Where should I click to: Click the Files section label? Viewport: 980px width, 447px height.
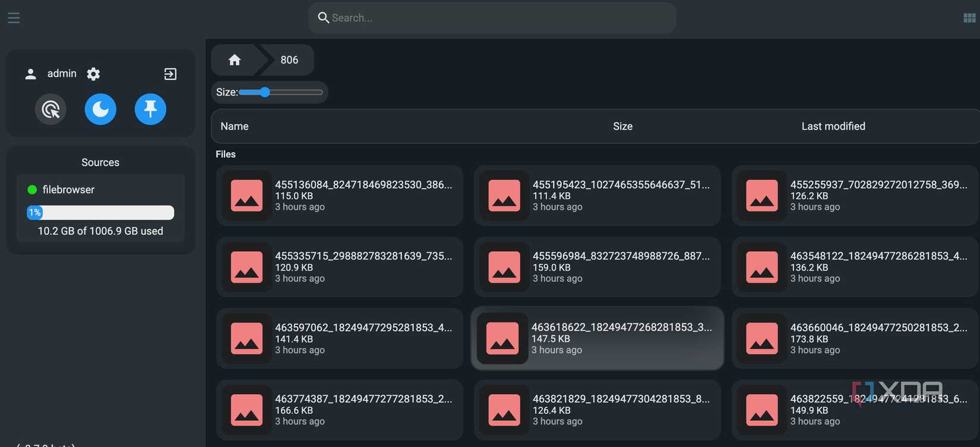(x=226, y=154)
